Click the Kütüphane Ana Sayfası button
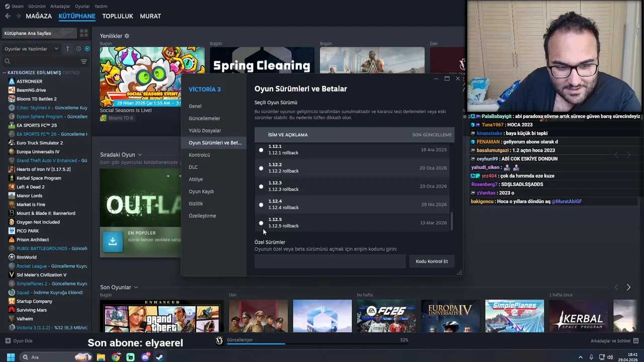Image resolution: width=644 pixels, height=362 pixels. point(39,33)
